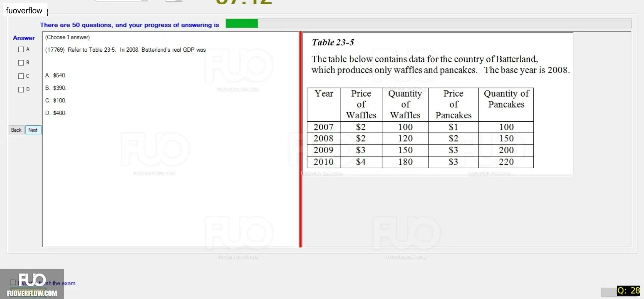The height and width of the screenshot is (299, 644).
Task: Click the Quantity of Waffles column header
Action: point(405,105)
